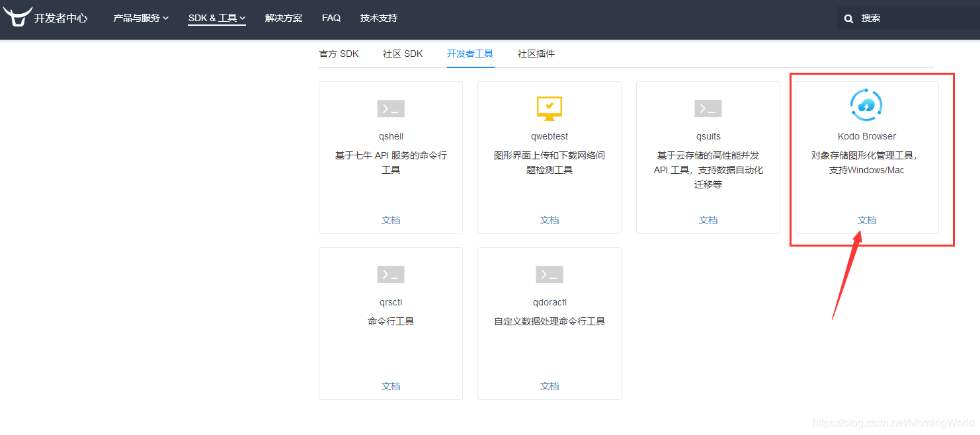Open the 文档 link for qshell
This screenshot has width=980, height=435.
(391, 220)
